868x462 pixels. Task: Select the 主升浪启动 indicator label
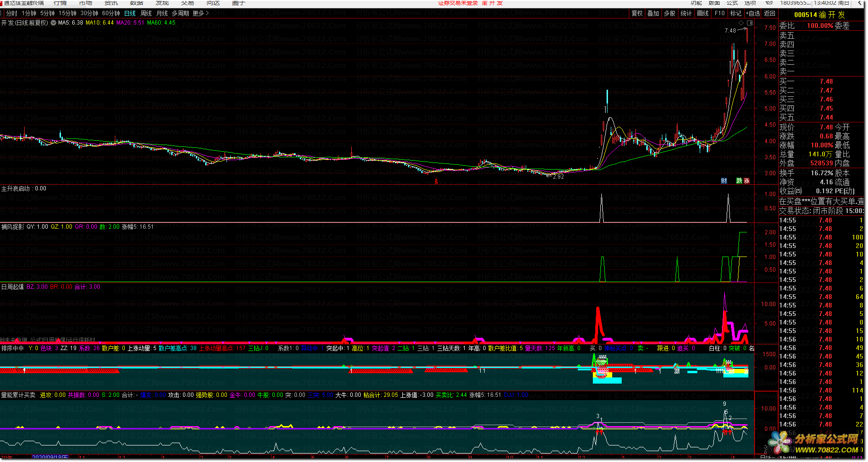pyautogui.click(x=16, y=188)
